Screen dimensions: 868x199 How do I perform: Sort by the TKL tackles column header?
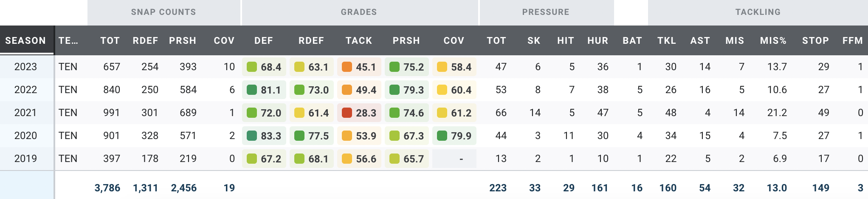(666, 41)
